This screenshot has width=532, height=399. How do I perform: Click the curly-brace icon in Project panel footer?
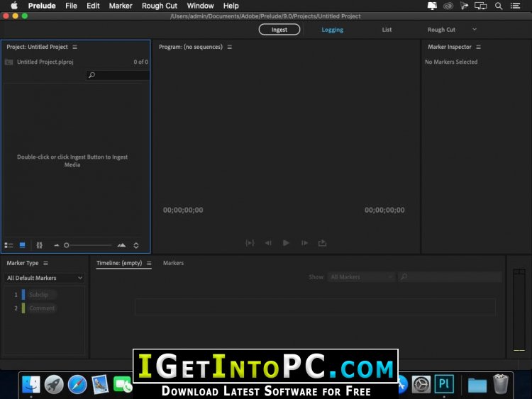[39, 245]
